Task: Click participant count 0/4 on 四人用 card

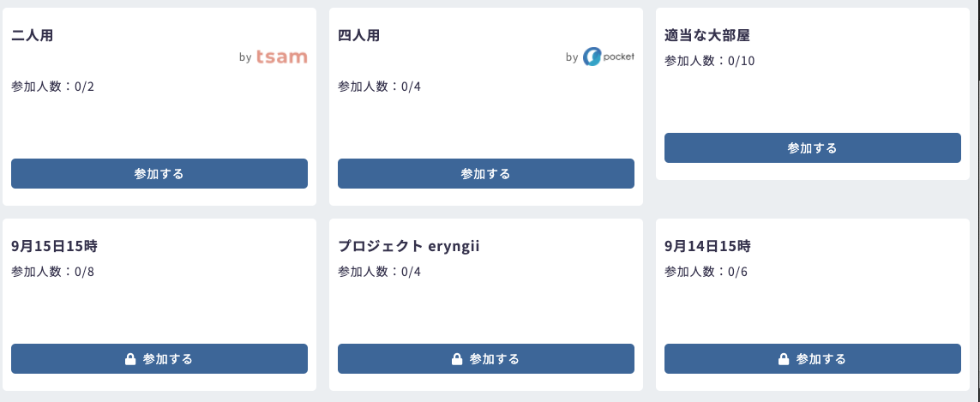Action: (379, 87)
